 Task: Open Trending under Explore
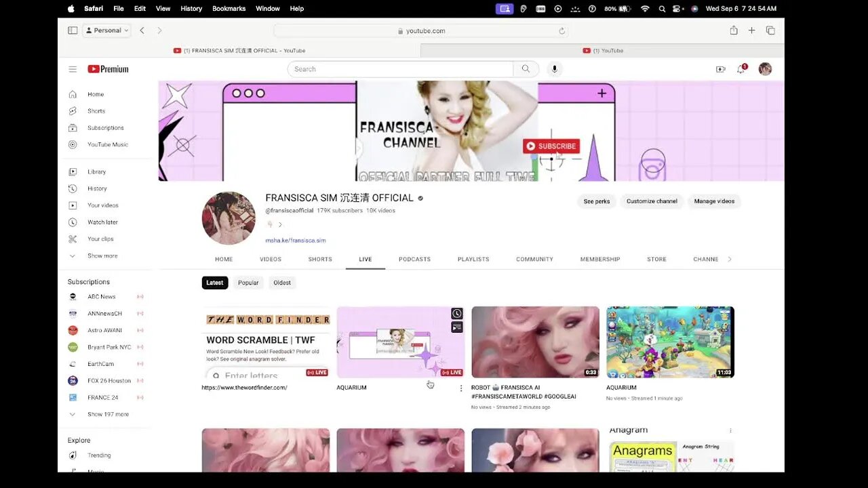click(99, 455)
